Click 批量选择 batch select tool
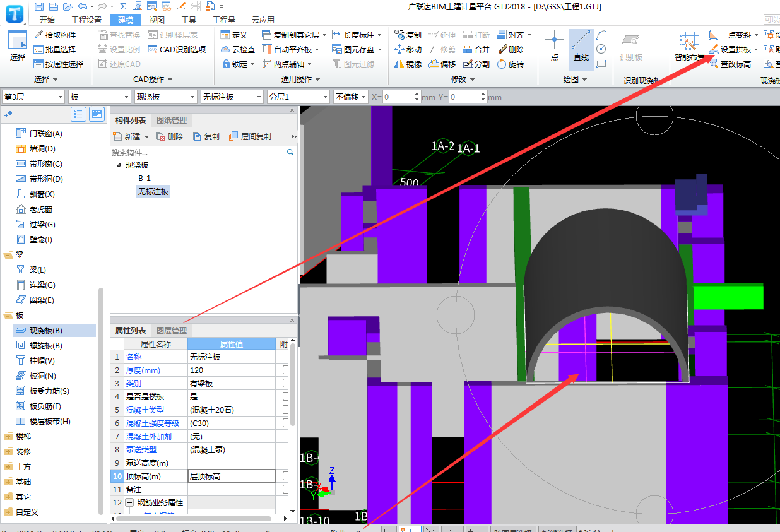Image resolution: width=780 pixels, height=532 pixels. click(x=56, y=49)
